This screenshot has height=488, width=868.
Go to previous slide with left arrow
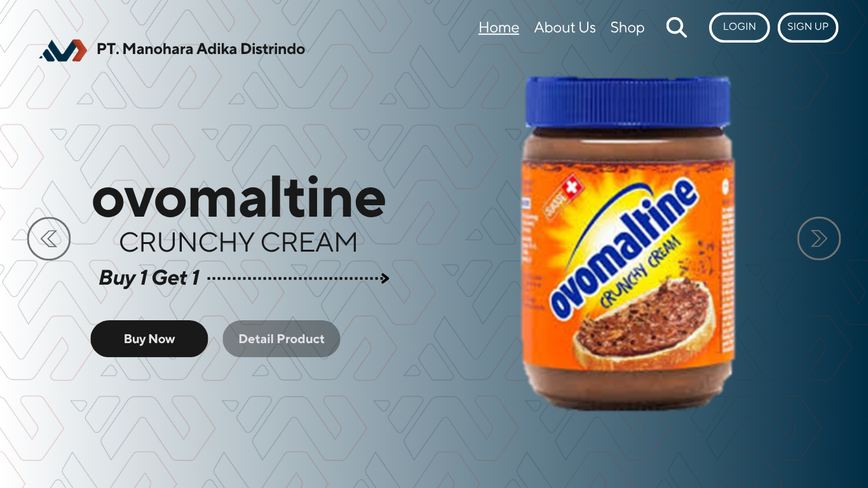point(49,238)
